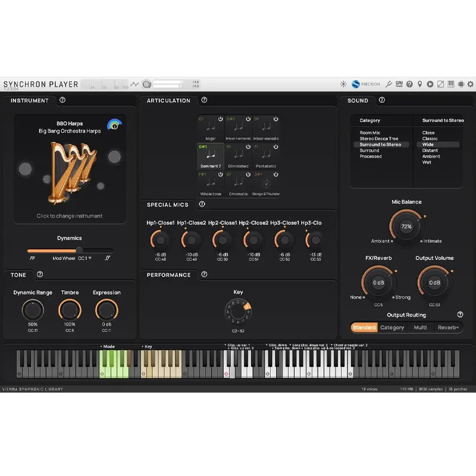Toggle power for Pentatonic slot

pos(275,146)
